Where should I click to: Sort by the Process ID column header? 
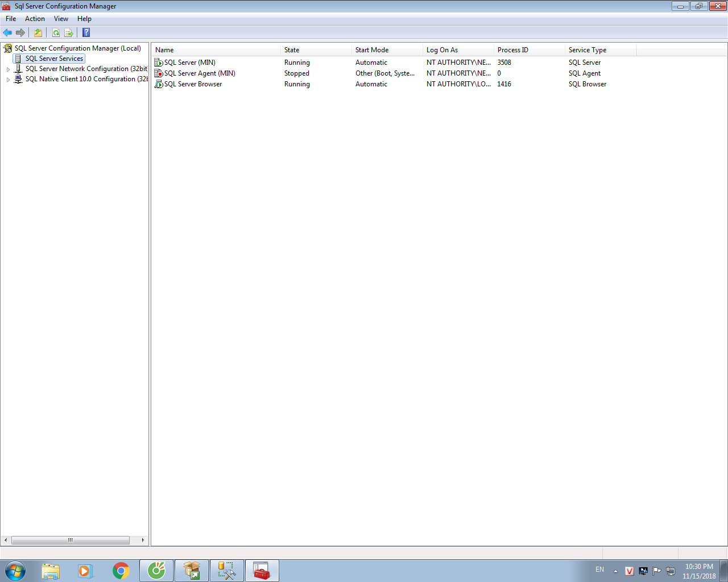click(530, 50)
